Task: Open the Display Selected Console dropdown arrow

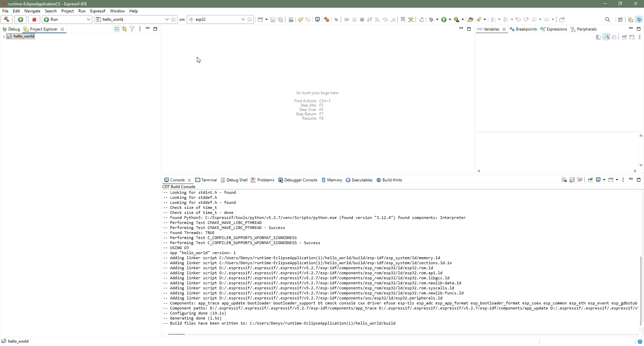Action: coord(604,180)
